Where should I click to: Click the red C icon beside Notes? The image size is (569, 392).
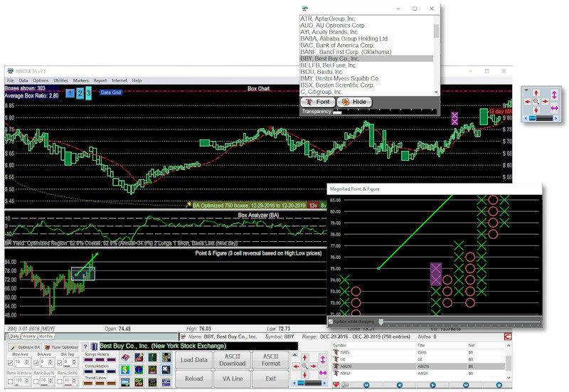point(508,337)
